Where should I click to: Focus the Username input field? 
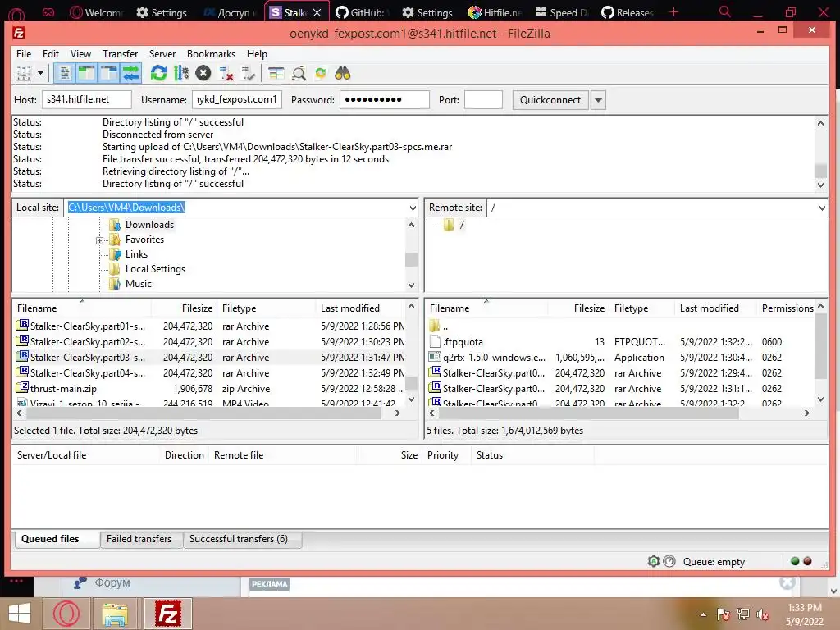point(237,99)
